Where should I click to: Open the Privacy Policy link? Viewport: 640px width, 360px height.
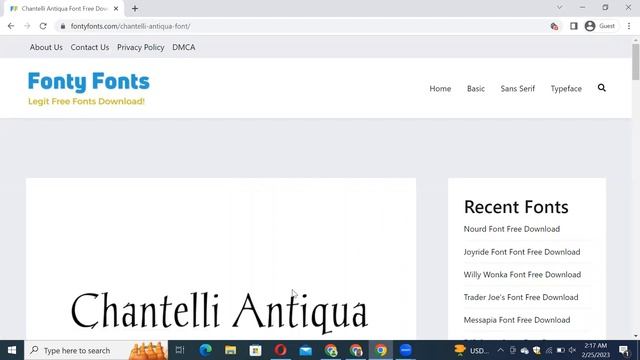coord(140,47)
